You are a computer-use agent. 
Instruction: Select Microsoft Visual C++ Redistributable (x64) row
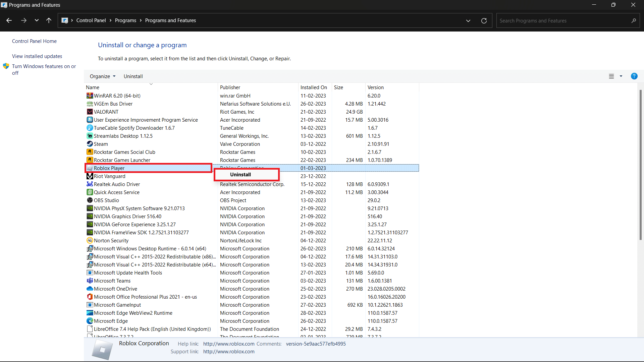point(252,265)
